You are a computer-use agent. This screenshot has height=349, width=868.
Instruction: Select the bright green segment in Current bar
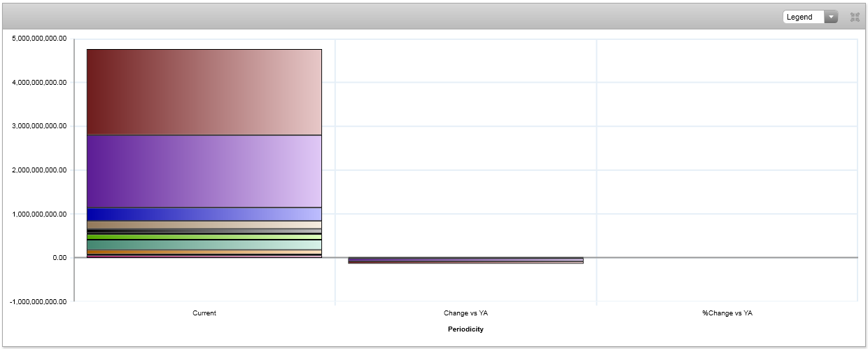coord(204,237)
